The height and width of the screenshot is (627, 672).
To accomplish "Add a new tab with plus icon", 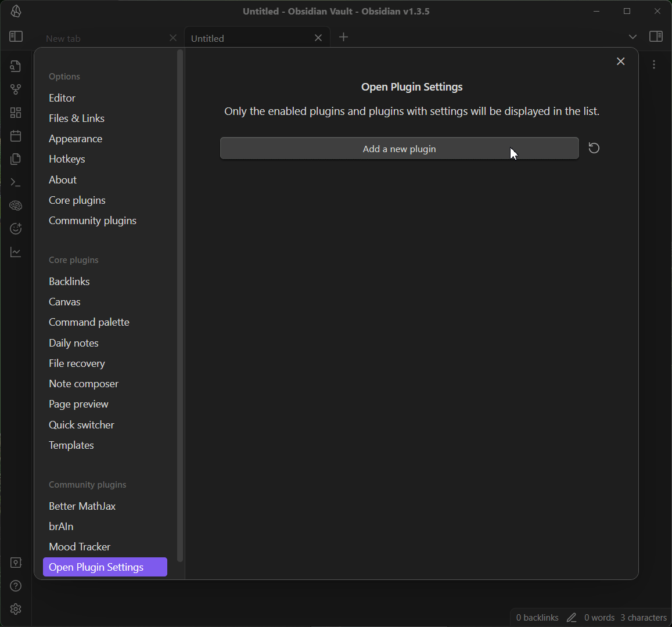I will click(x=343, y=37).
